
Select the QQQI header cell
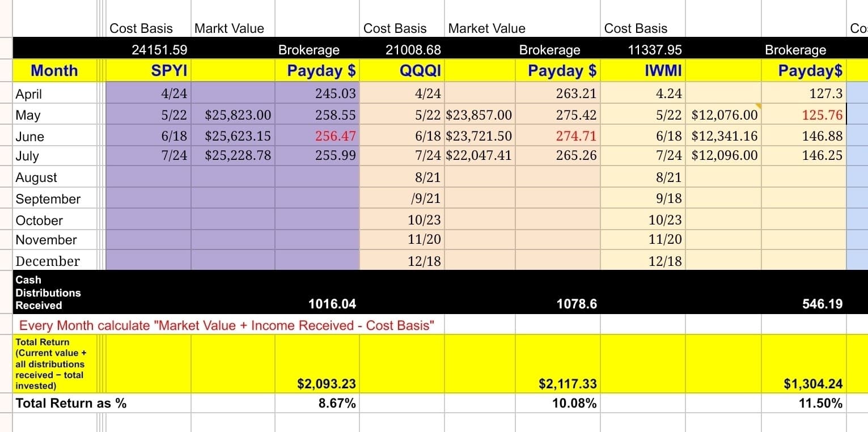(402, 71)
